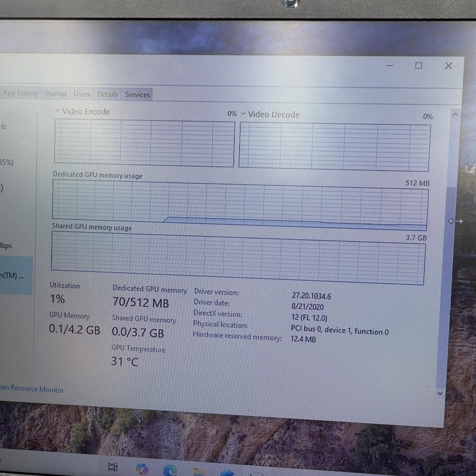Click the 3.7 GB graph maximum label
476x476 pixels.
click(x=416, y=238)
